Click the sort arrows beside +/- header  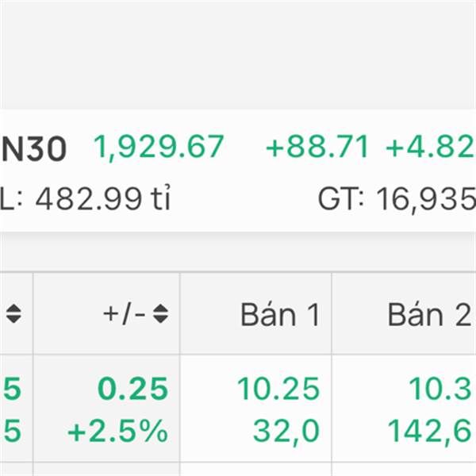(161, 315)
